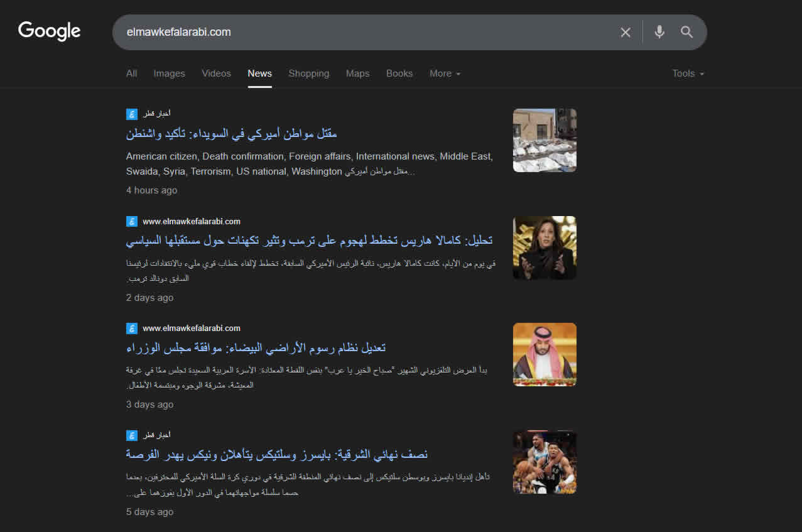Run the search via the magnifier icon
The image size is (802, 532).
click(x=686, y=32)
